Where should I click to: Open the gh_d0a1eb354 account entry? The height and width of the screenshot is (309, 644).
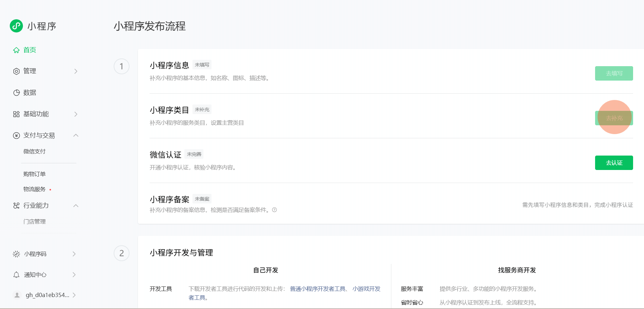(47, 295)
